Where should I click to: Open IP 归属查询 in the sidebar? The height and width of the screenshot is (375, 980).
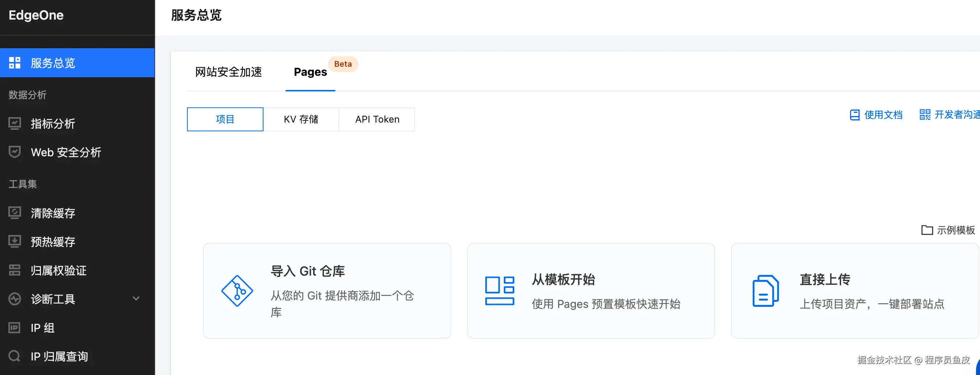77,357
